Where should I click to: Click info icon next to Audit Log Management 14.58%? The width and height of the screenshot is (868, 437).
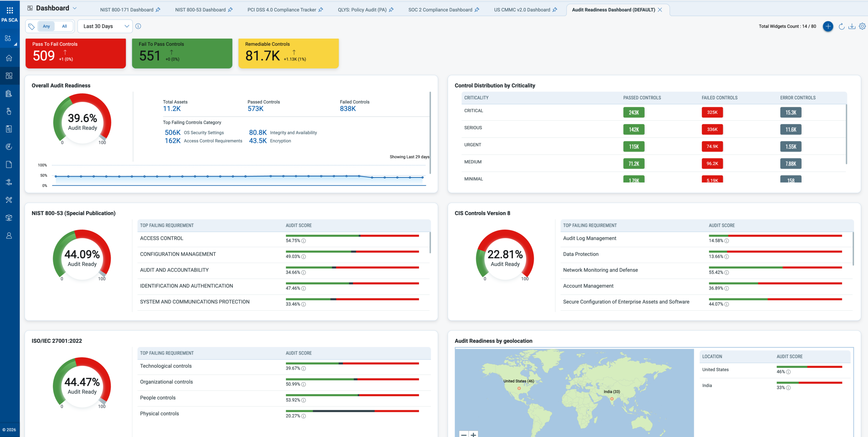(727, 241)
